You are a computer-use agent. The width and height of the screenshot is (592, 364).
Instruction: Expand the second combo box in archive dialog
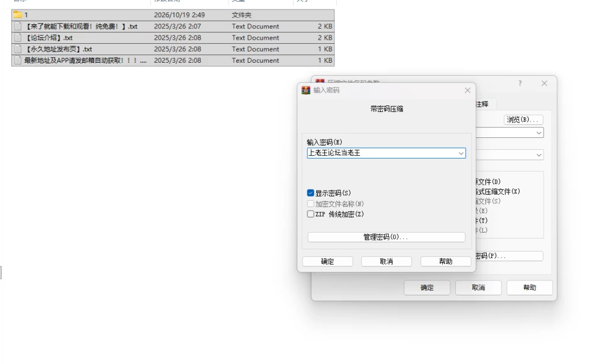(x=539, y=155)
